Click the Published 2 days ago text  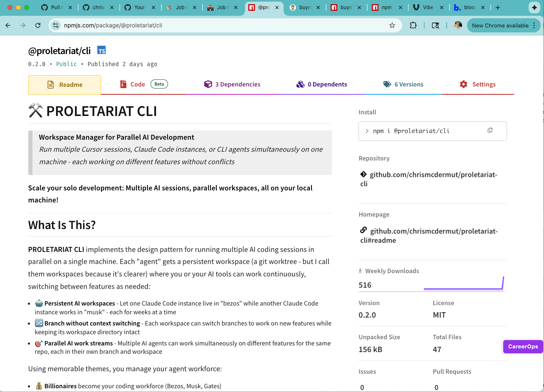122,64
